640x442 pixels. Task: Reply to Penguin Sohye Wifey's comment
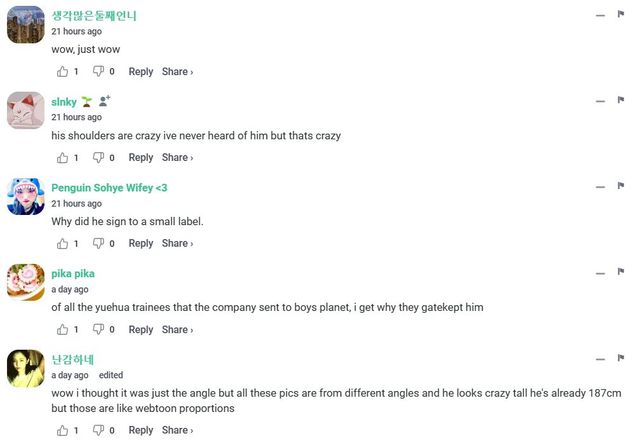pos(141,244)
